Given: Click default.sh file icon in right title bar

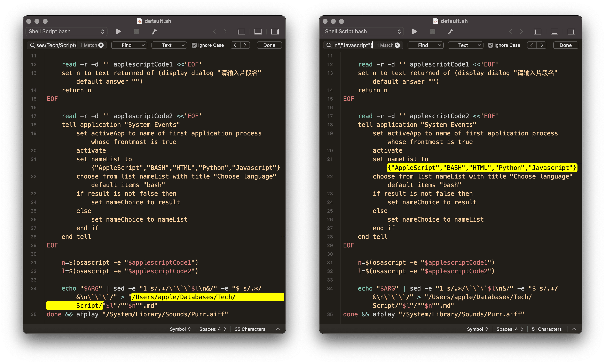Looking at the screenshot, I should (436, 21).
